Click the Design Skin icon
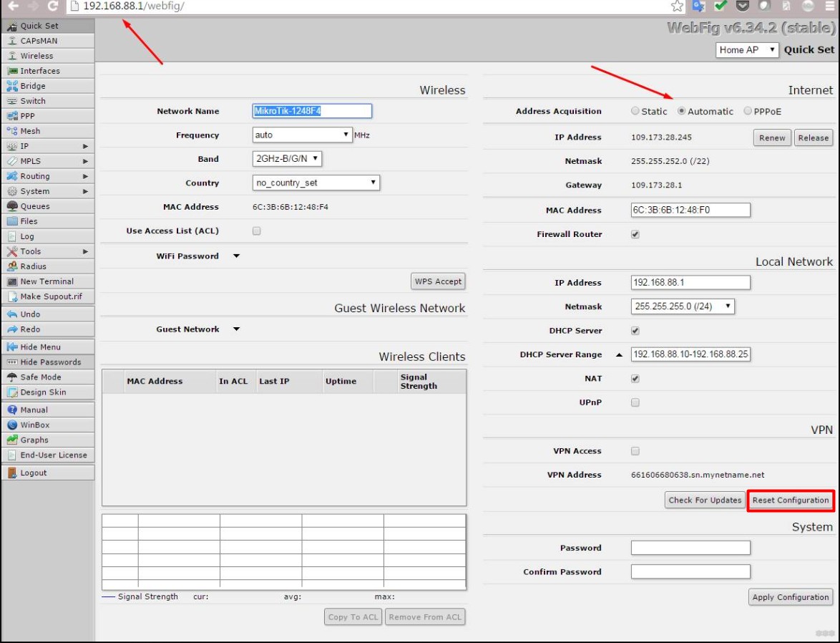840x643 pixels. [x=11, y=392]
